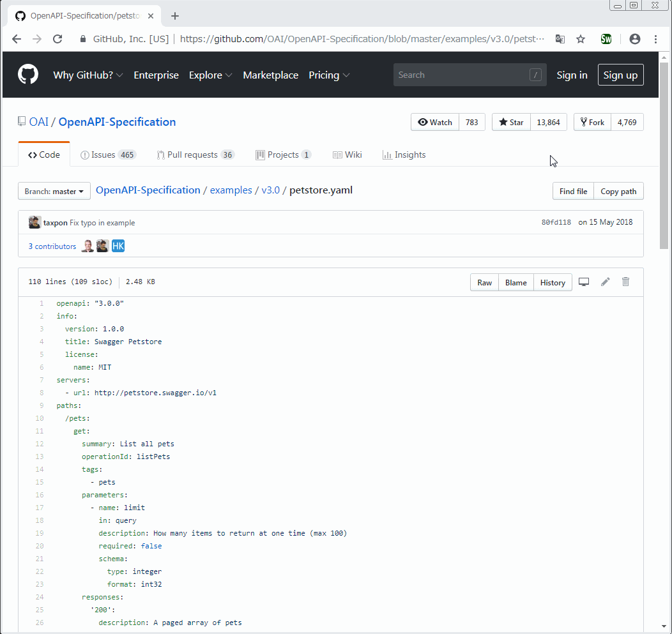Open examples folder breadcrumb
672x634 pixels.
(x=231, y=190)
